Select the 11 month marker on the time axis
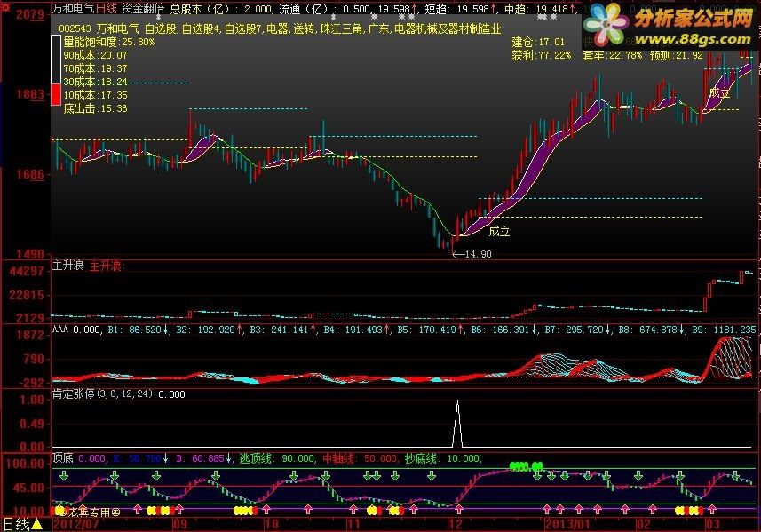The image size is (761, 532). (x=353, y=524)
